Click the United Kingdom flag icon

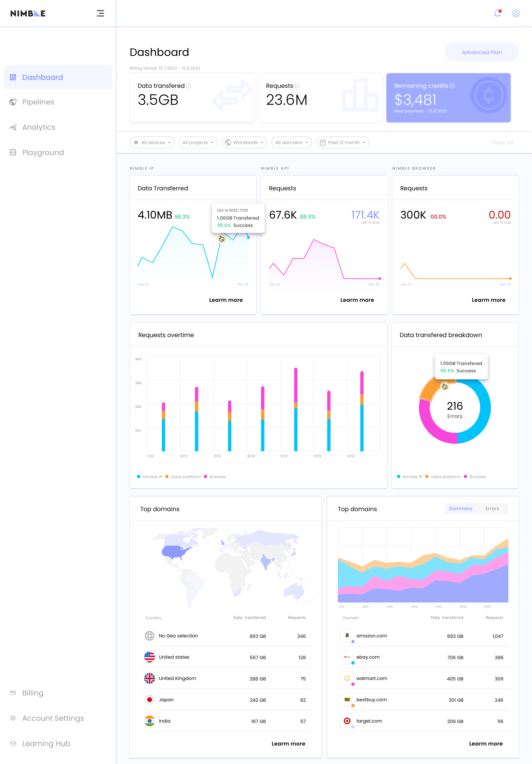click(x=150, y=678)
